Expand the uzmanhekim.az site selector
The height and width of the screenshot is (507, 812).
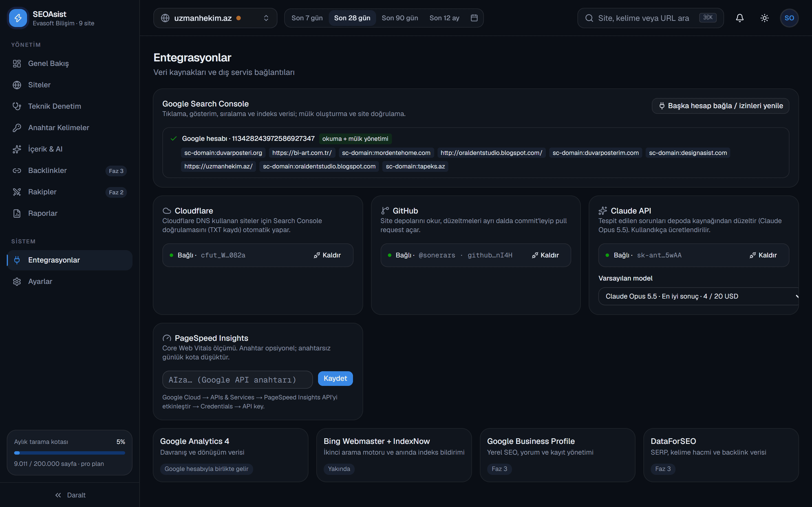215,18
